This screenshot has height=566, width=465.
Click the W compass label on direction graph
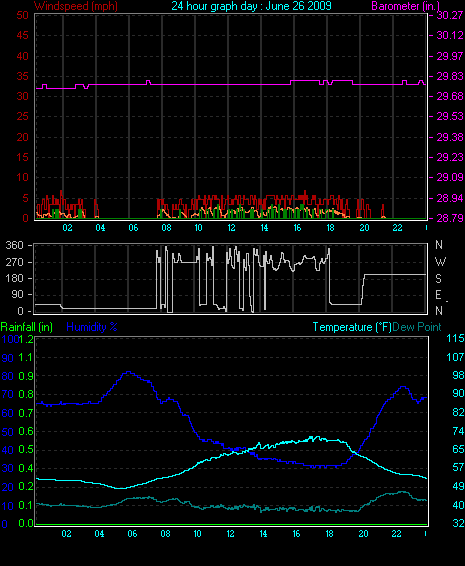(440, 261)
